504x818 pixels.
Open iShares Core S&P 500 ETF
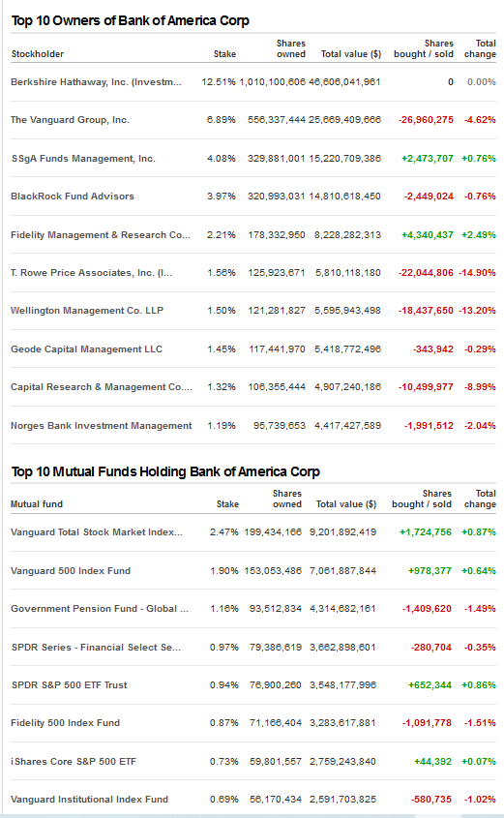click(x=73, y=761)
